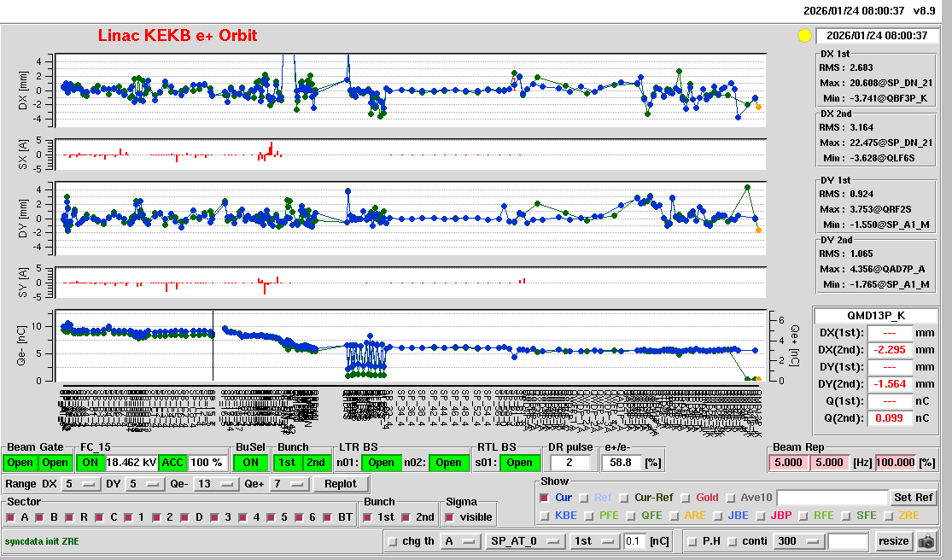Screen dimensions: 952x560
Task: Click the camera screenshot icon
Action: point(926,541)
